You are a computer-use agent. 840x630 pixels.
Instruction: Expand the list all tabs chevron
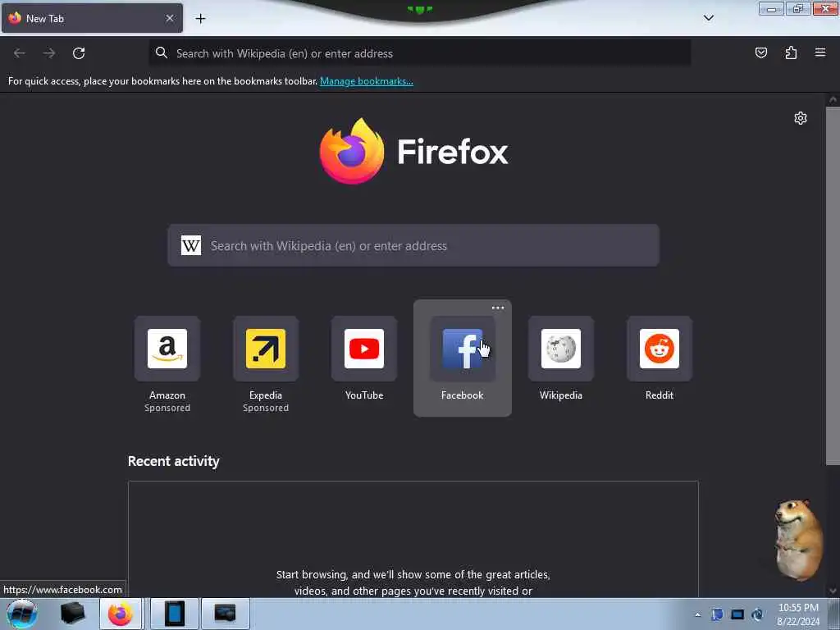click(x=708, y=18)
